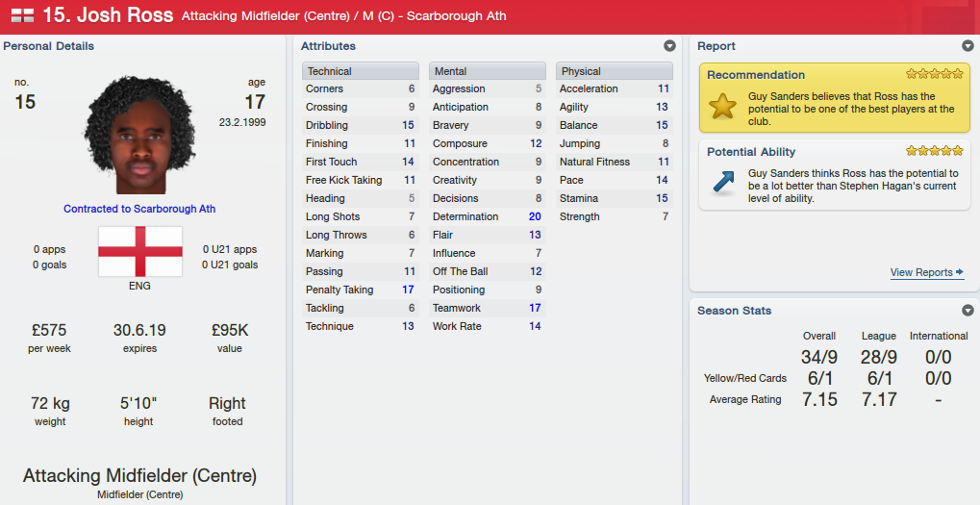Click the Determination attribute row

[x=487, y=216]
